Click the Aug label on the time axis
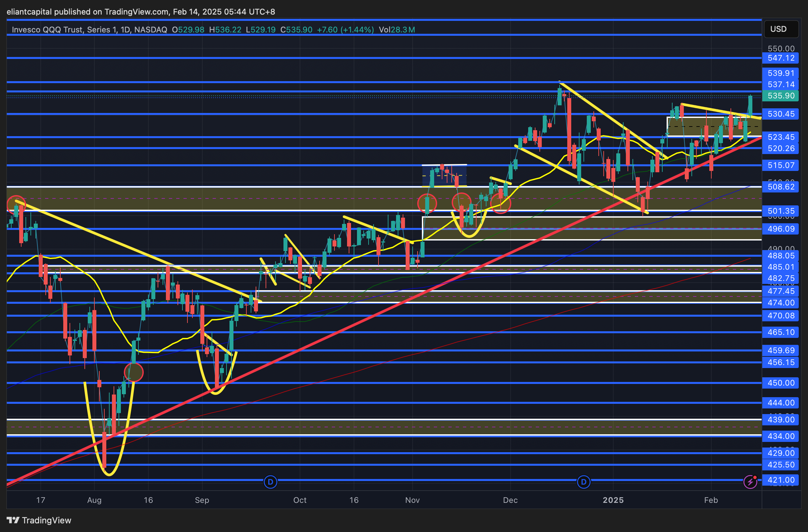 click(x=94, y=500)
